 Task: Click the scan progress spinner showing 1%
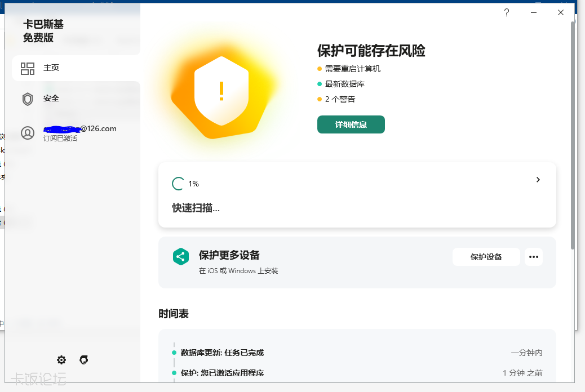click(178, 184)
